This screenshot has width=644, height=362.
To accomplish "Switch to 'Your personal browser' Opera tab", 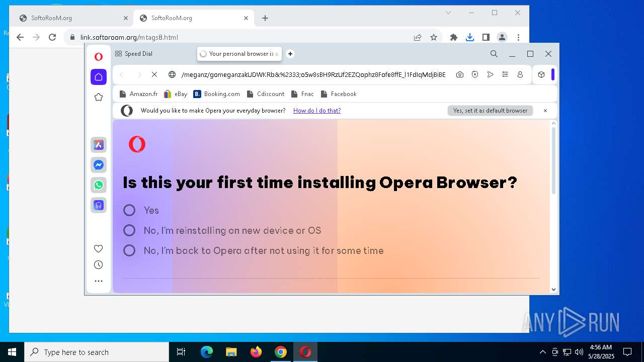I will coord(239,54).
